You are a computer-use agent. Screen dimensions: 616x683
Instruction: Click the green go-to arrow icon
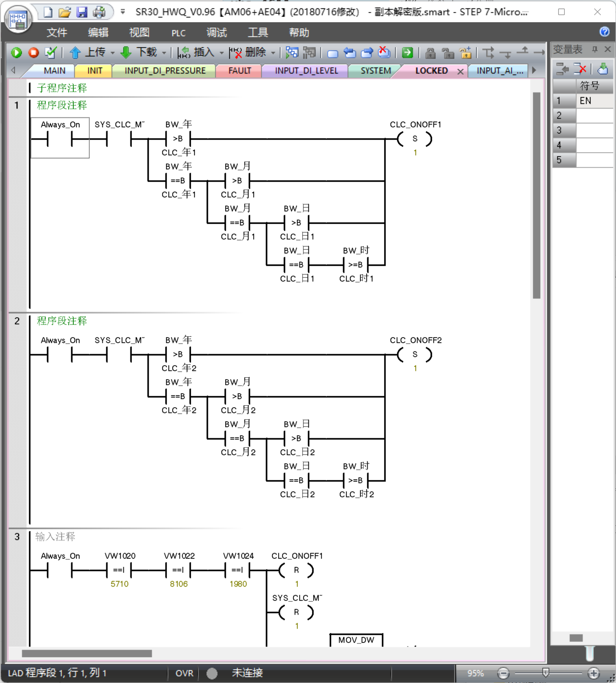coord(407,53)
